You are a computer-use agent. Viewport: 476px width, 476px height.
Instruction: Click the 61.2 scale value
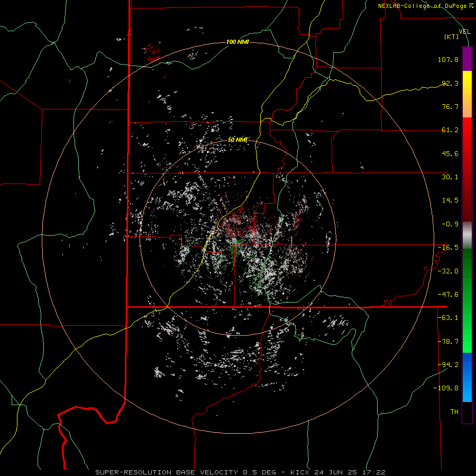(x=450, y=130)
